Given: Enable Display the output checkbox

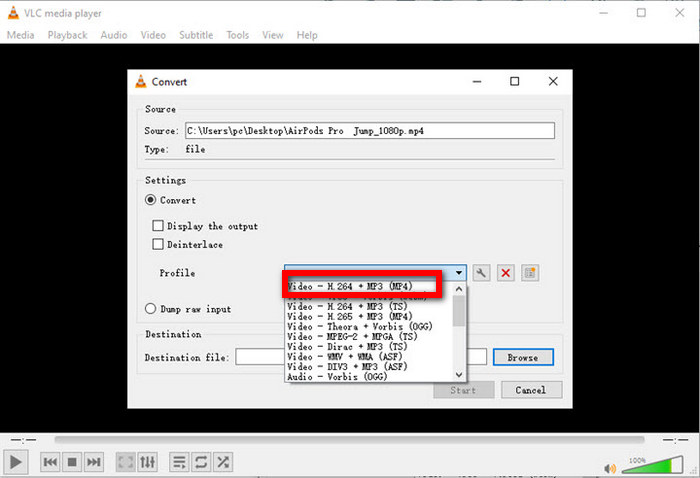Looking at the screenshot, I should coord(158,225).
